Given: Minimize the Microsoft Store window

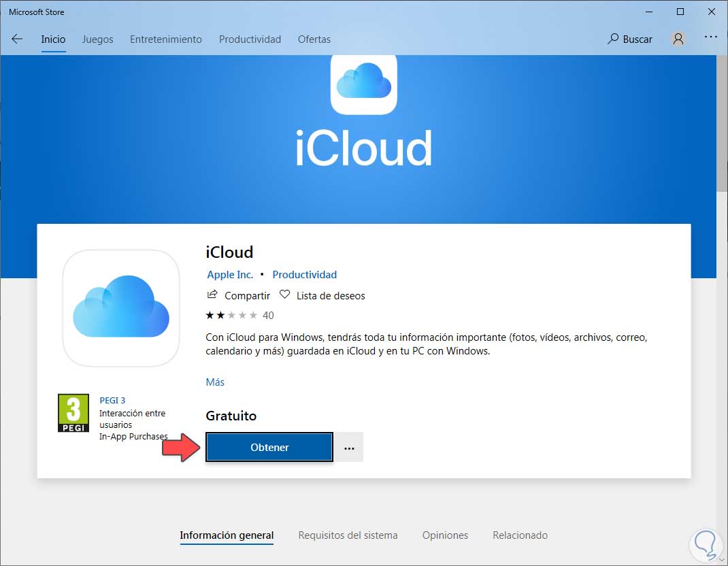Looking at the screenshot, I should point(649,12).
